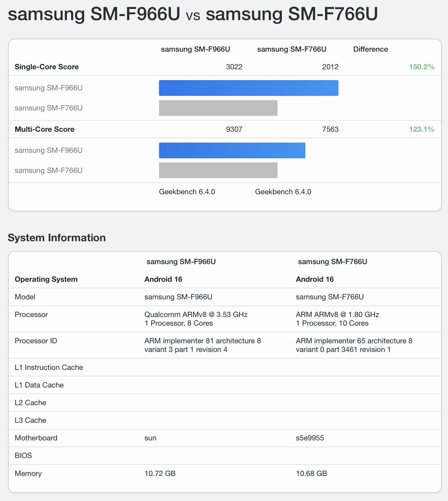This screenshot has height=501, width=448.
Task: Click the Model value 'samsung SM-F766U'
Action: pyautogui.click(x=330, y=297)
